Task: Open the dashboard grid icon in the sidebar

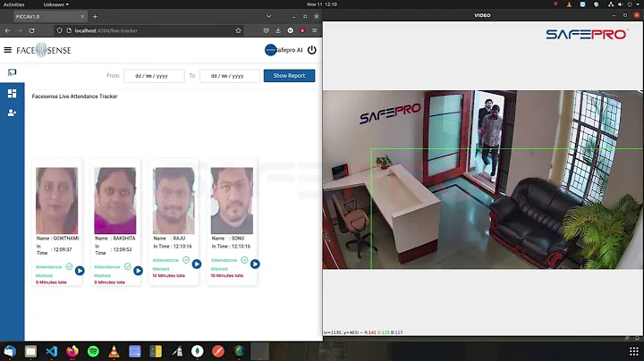Action: point(12,94)
